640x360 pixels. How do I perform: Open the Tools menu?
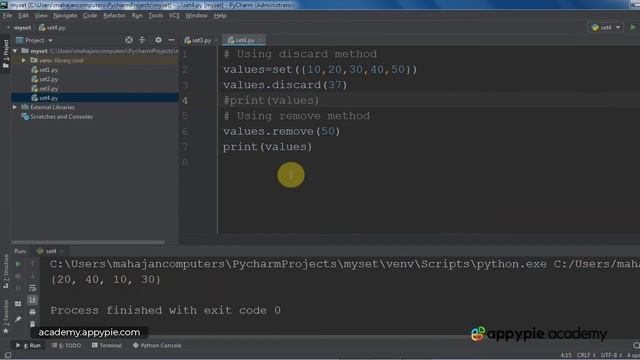(x=156, y=16)
